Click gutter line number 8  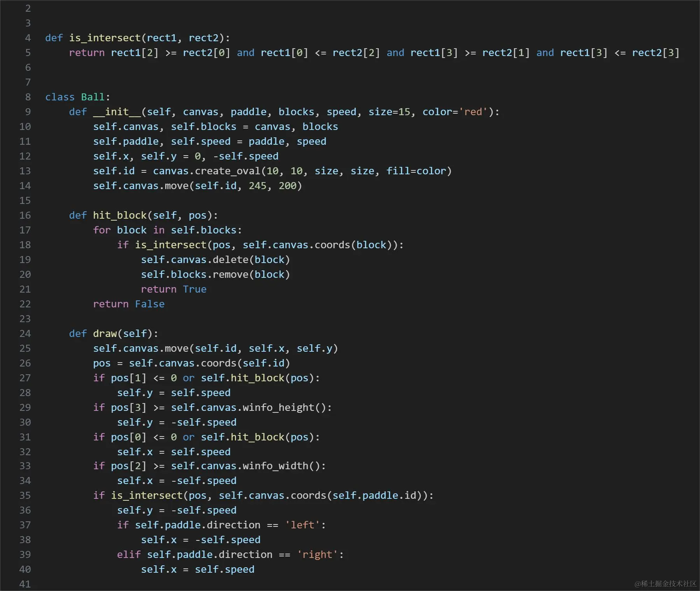tap(28, 97)
